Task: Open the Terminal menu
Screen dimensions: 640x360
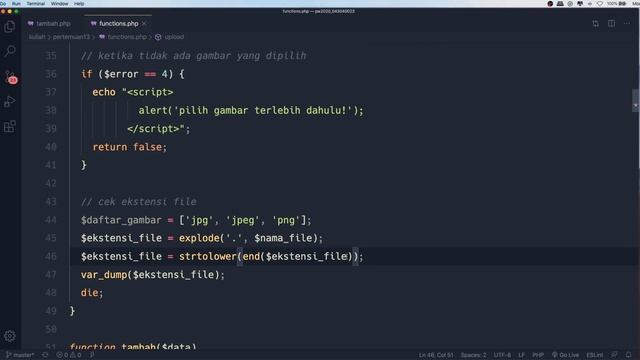Action: point(36,4)
